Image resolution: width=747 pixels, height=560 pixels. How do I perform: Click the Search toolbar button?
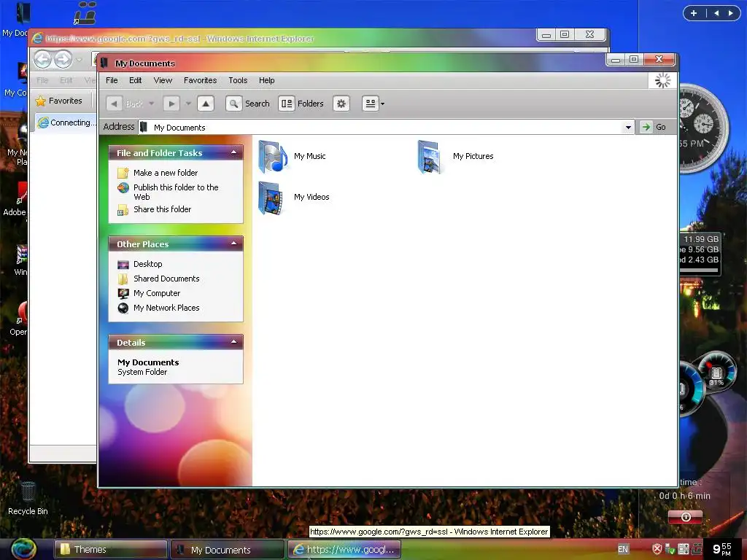pos(248,104)
